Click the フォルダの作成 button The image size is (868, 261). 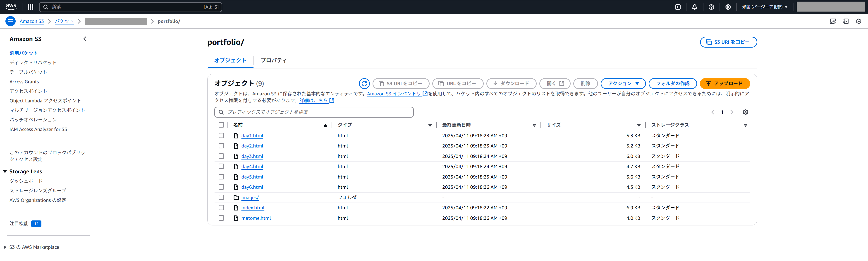[x=673, y=83]
